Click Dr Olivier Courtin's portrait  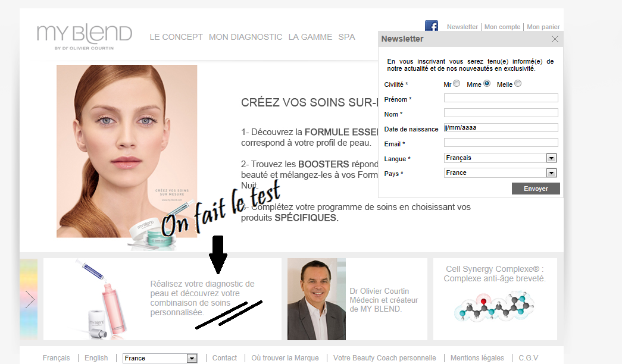pos(316,299)
